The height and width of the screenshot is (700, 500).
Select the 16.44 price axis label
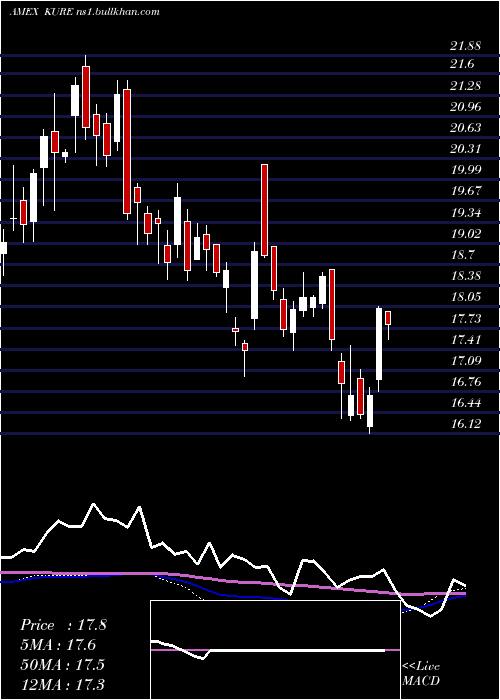[x=465, y=403]
